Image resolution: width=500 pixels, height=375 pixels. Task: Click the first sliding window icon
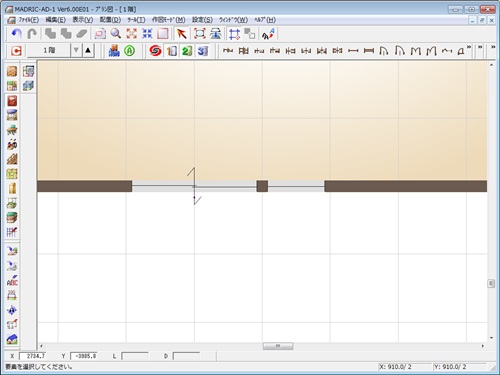pyautogui.click(x=228, y=51)
